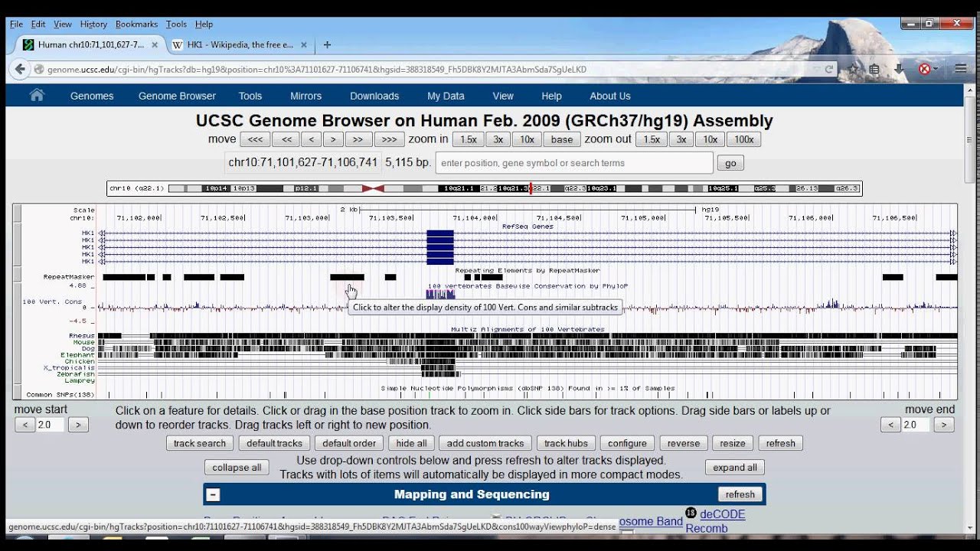Move view far left with <<< button

(255, 139)
